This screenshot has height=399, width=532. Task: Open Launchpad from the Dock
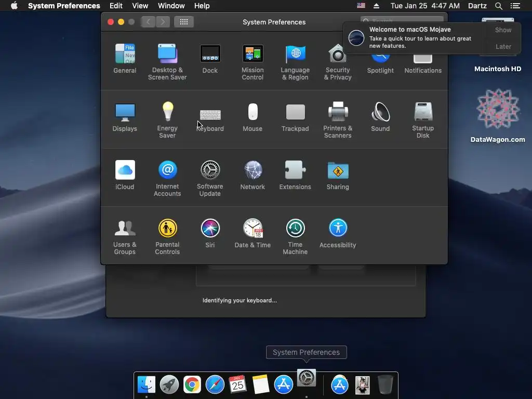pos(169,384)
